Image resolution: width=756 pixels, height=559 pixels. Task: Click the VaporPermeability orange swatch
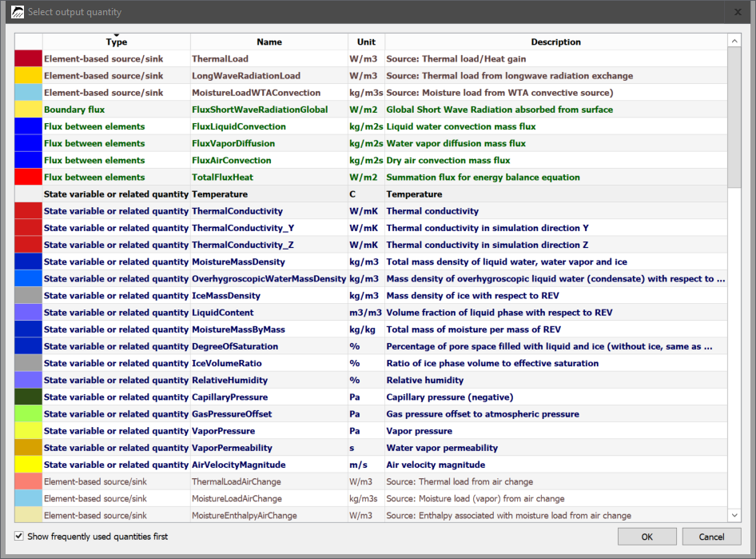(29, 448)
